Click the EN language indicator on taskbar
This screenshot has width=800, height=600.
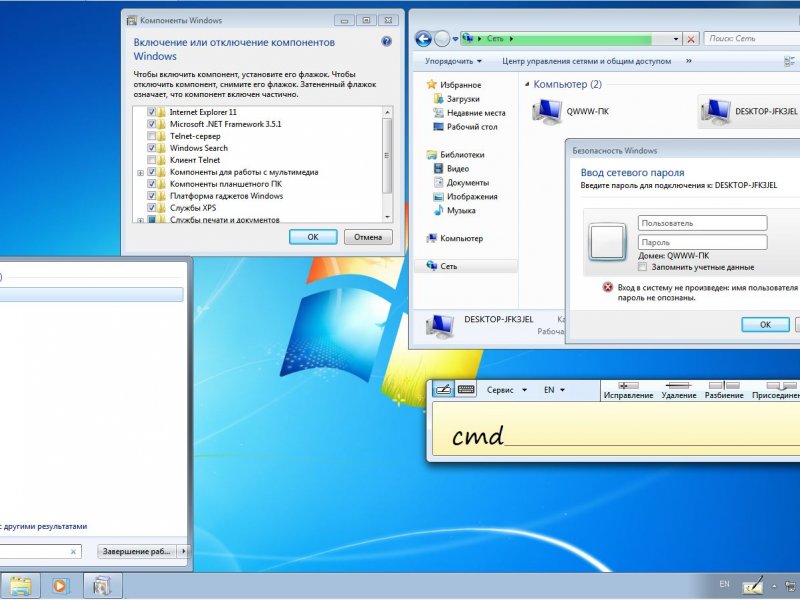coord(724,584)
